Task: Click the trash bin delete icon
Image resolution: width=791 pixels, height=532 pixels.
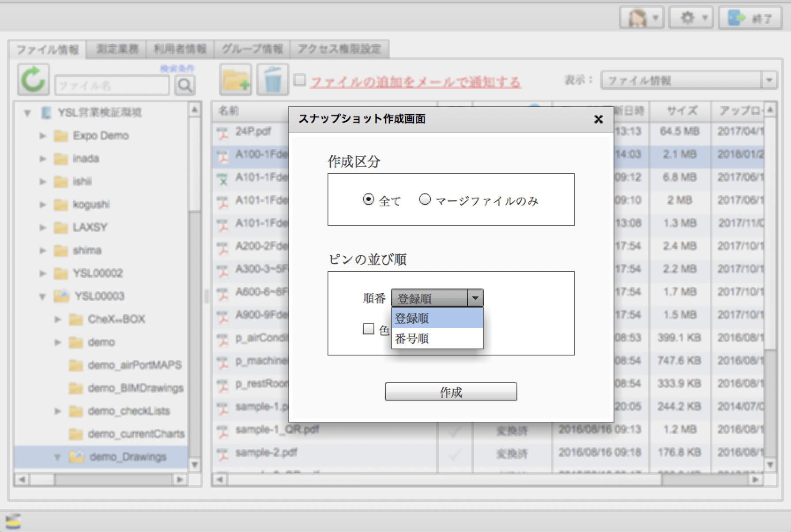Action: click(272, 80)
